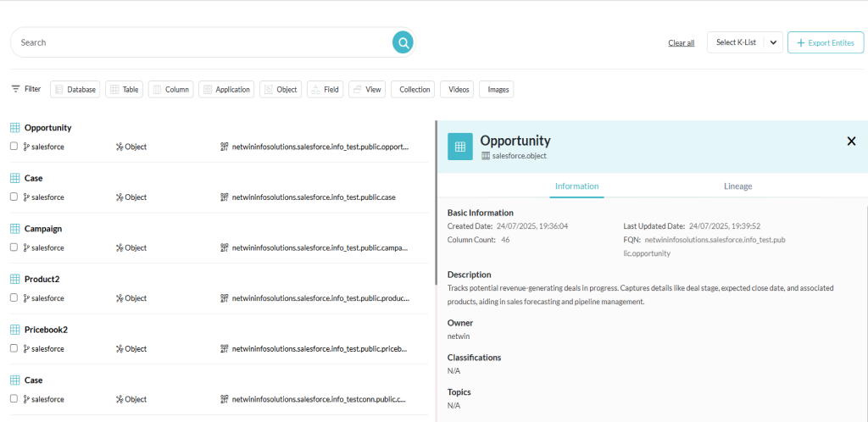Click the large Opportunity header icon
Screen dimensions: 868x422
460,147
